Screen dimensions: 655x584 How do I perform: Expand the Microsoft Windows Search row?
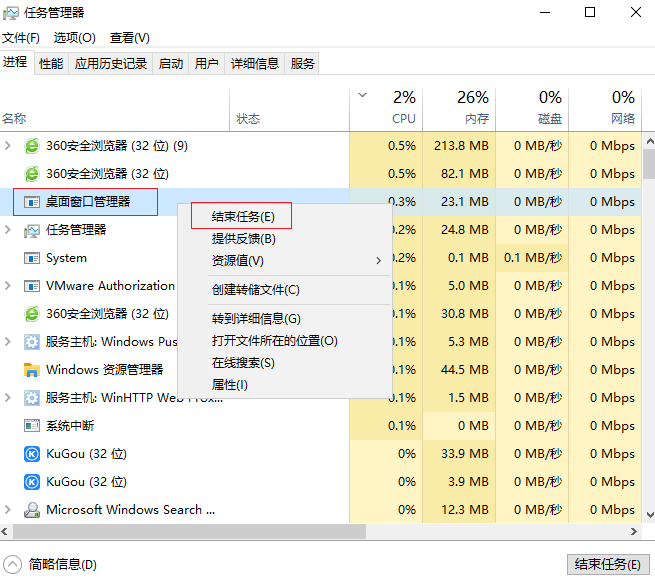pyautogui.click(x=9, y=510)
